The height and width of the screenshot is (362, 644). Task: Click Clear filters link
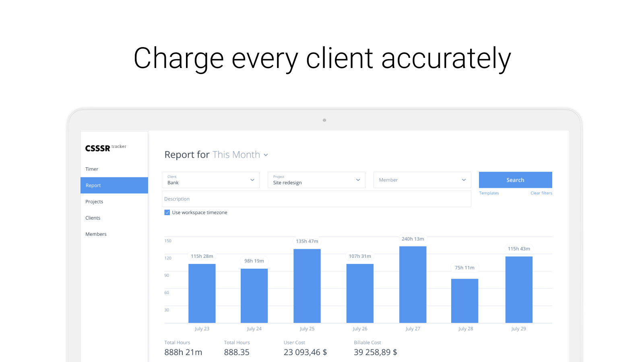tap(541, 193)
